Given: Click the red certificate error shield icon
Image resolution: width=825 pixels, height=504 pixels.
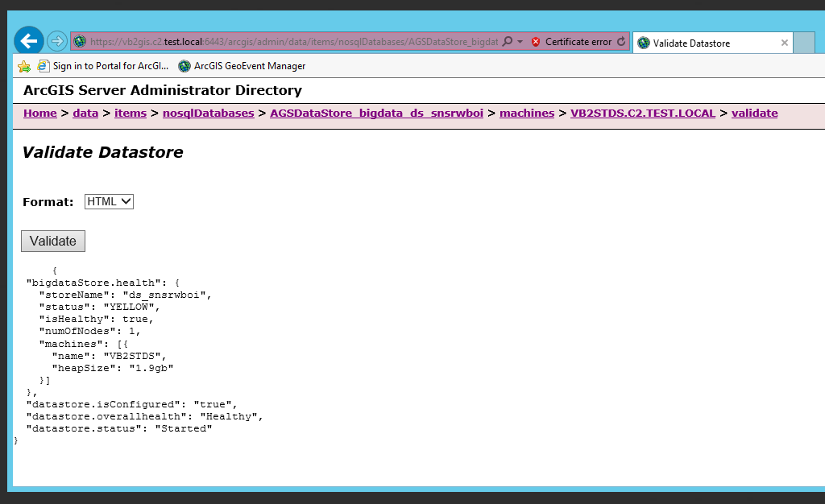Looking at the screenshot, I should click(x=536, y=42).
